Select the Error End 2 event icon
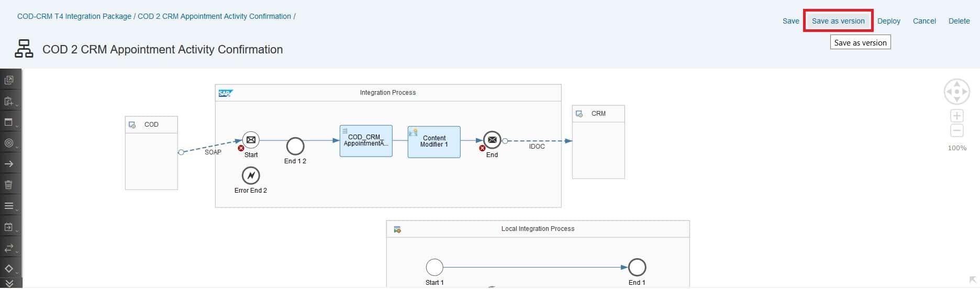Image resolution: width=980 pixels, height=289 pixels. (x=251, y=175)
